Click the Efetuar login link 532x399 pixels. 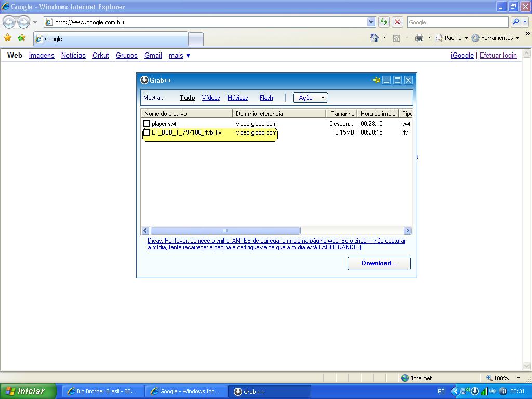coord(498,55)
